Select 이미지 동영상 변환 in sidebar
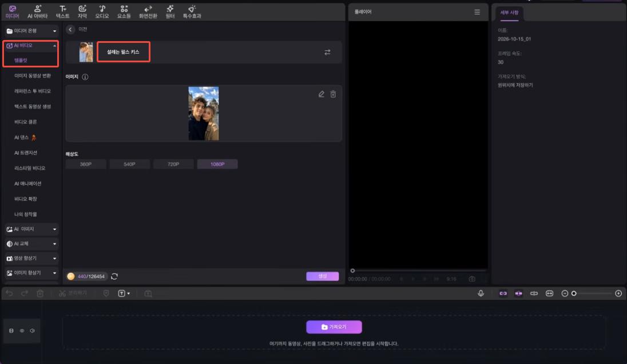Screen dimensions: 627x364 [x=33, y=75]
